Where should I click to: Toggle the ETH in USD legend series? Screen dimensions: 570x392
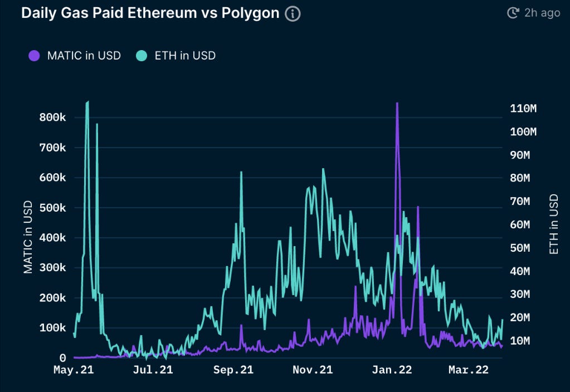(176, 56)
